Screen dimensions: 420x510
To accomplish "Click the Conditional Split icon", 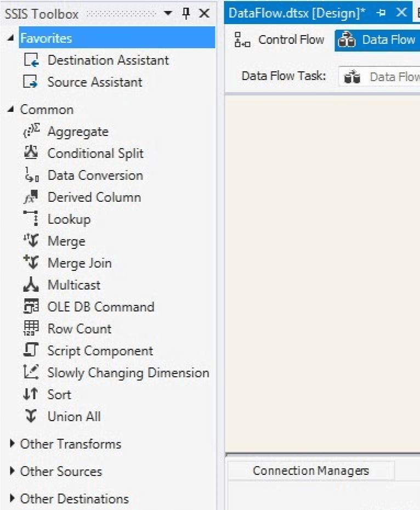I will tap(30, 154).
